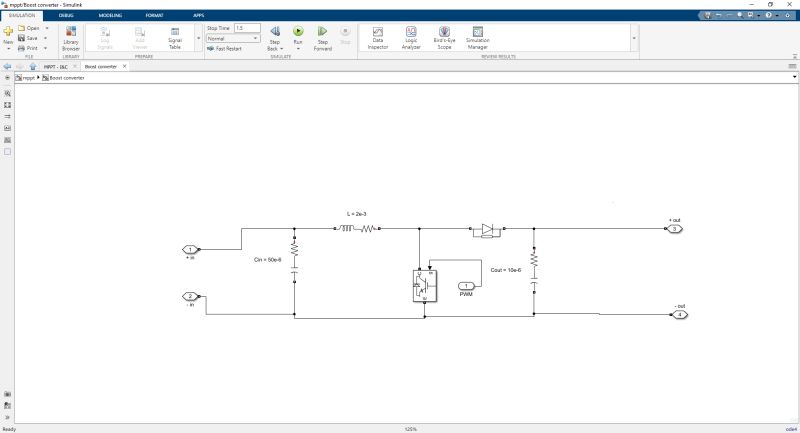
Task: Toggle Fast Restart
Action: click(x=224, y=48)
